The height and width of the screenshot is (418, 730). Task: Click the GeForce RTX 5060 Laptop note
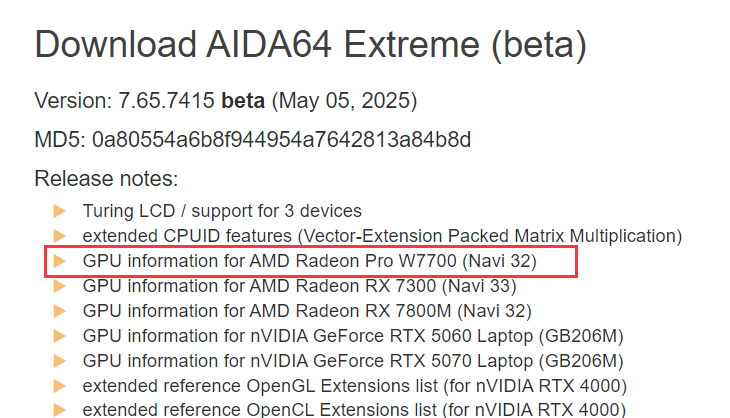(353, 336)
